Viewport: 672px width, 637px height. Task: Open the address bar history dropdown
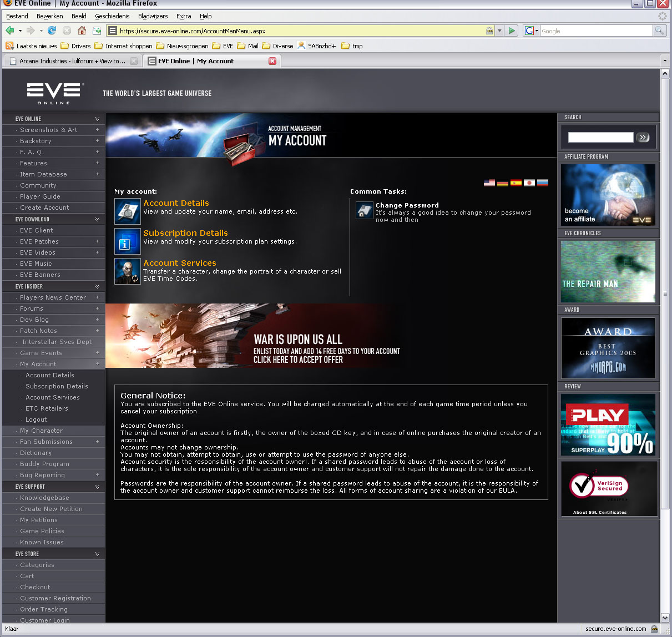[x=499, y=31]
